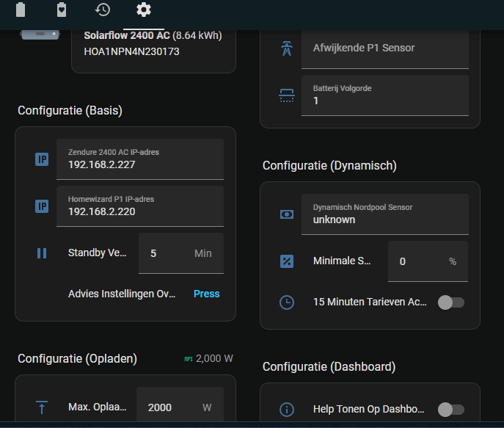This screenshot has width=504, height=428.
Task: Open the history clock tab
Action: click(103, 10)
